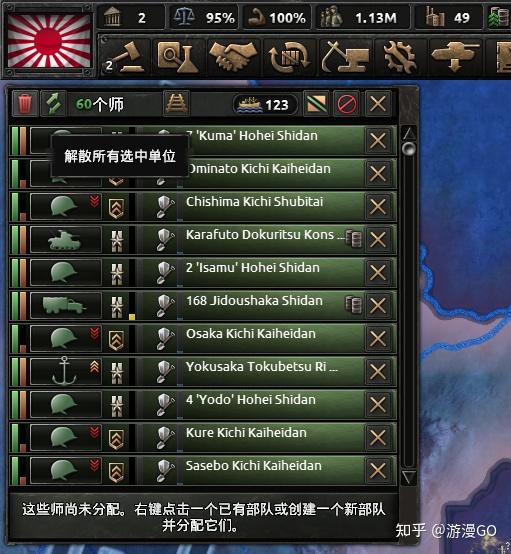Toggle the red no-entry circle button
The height and width of the screenshot is (554, 511).
click(347, 104)
